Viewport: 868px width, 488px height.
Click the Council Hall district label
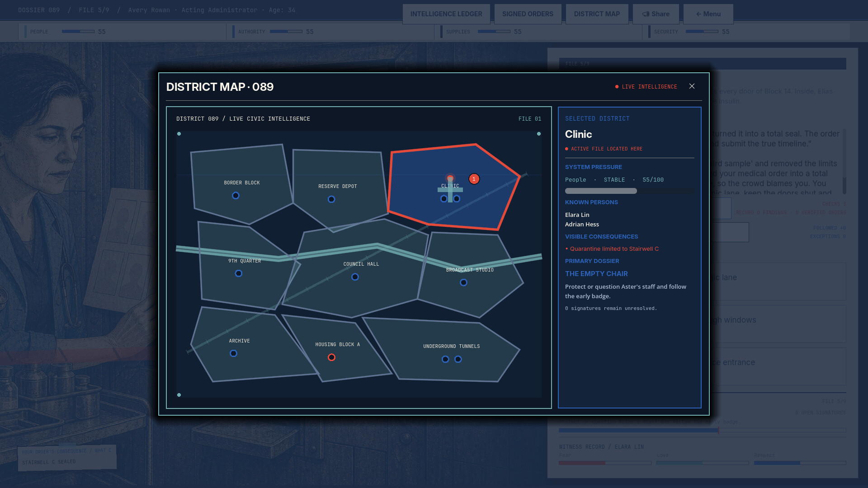tap(361, 264)
